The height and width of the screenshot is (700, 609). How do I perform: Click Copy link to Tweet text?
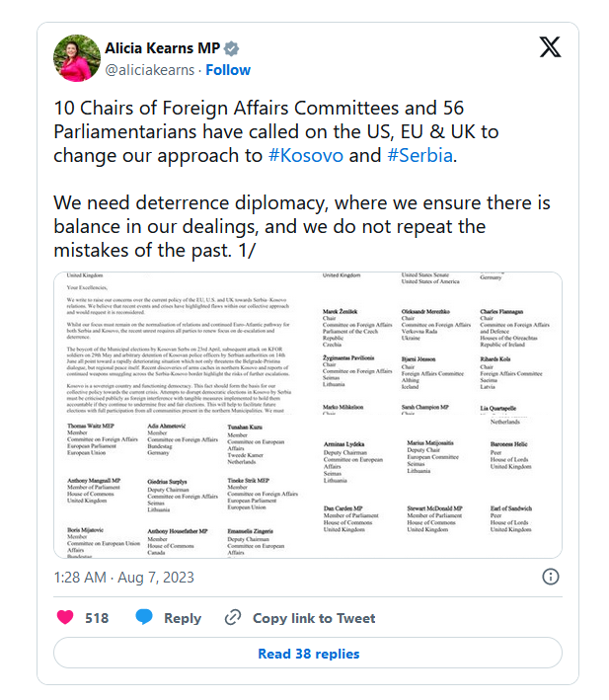[314, 618]
